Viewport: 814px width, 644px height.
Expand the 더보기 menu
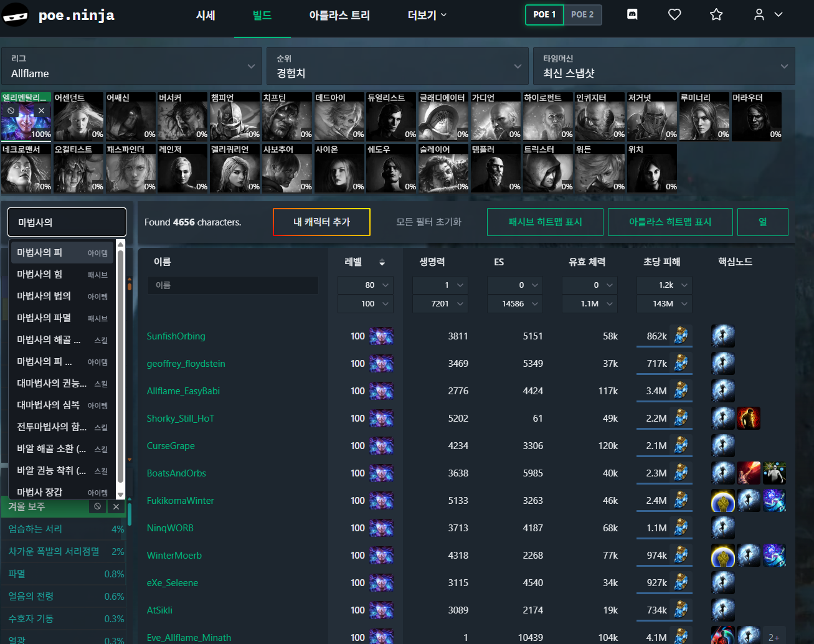click(x=427, y=15)
